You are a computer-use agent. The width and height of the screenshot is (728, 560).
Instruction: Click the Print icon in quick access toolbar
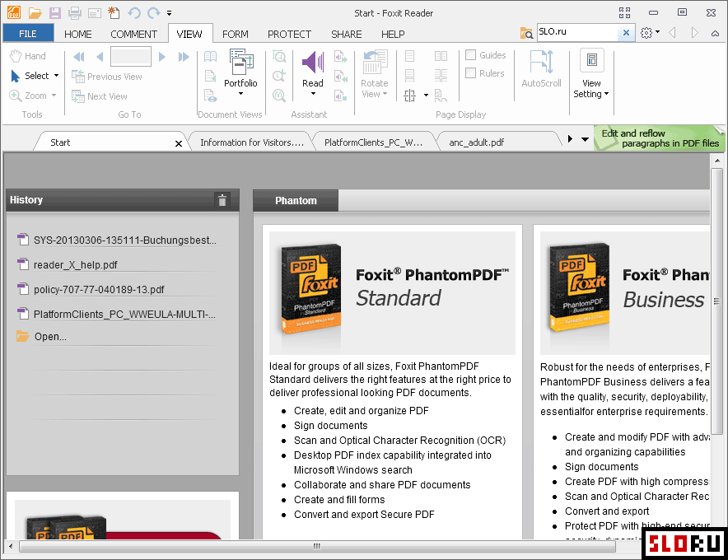click(75, 13)
